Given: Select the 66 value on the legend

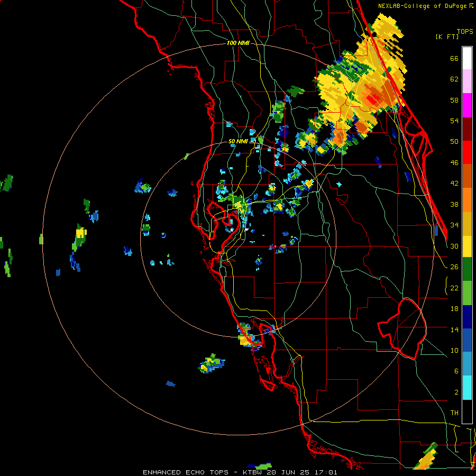Looking at the screenshot, I should click(x=454, y=59).
